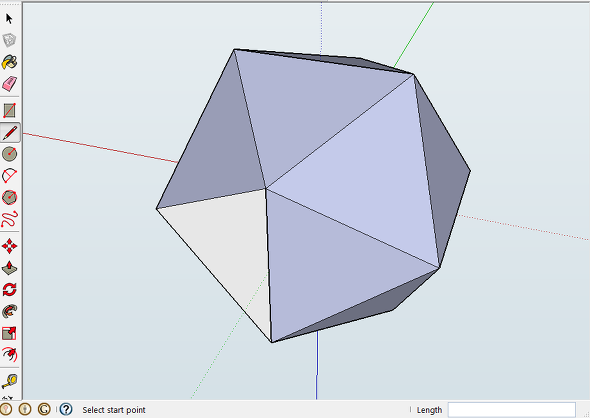The width and height of the screenshot is (590, 418).
Task: Choose the Offset tool
Action: point(9,354)
